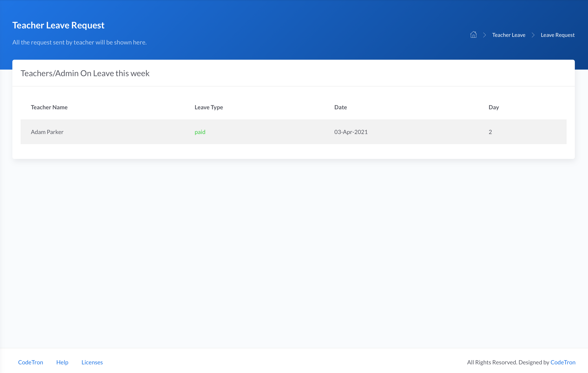Image resolution: width=588 pixels, height=373 pixels.
Task: Select the Leave Request breadcrumb item
Action: tap(558, 35)
